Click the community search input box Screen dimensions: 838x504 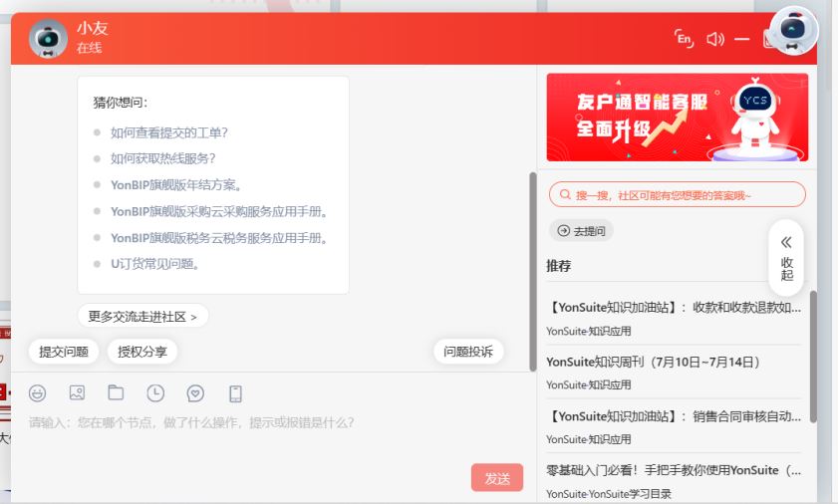tap(677, 195)
